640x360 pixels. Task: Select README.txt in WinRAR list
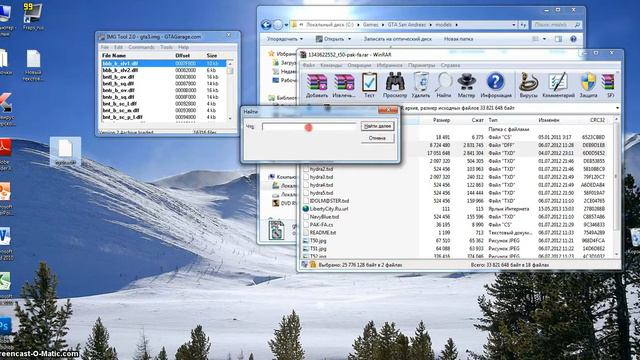pos(322,233)
